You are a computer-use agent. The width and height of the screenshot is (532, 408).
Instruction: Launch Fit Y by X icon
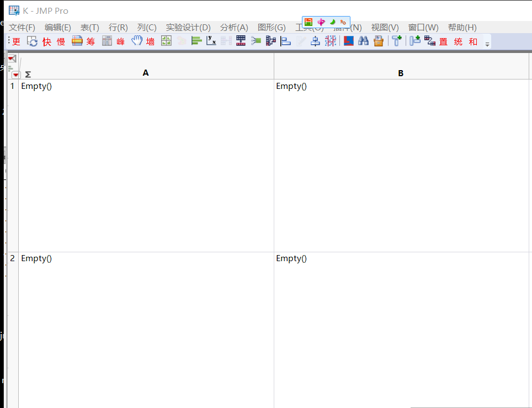click(211, 41)
